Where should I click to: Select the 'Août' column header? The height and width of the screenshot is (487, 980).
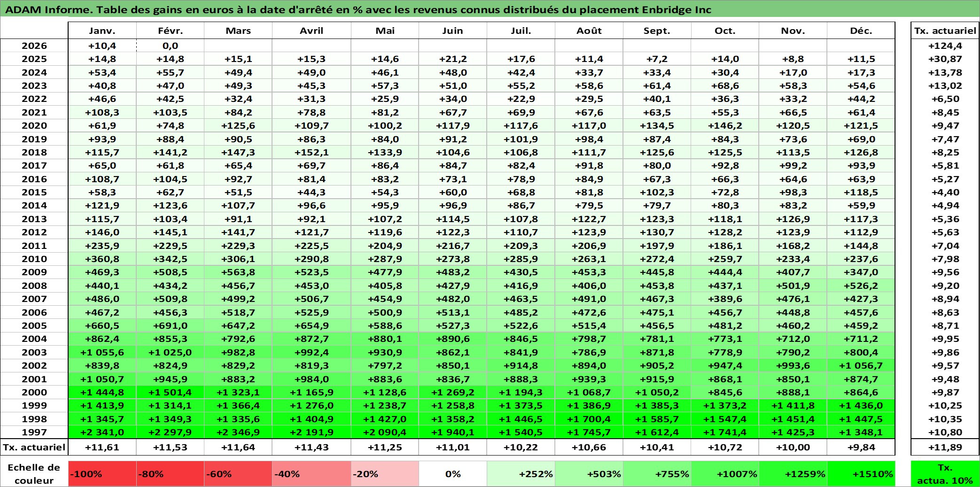pyautogui.click(x=589, y=31)
